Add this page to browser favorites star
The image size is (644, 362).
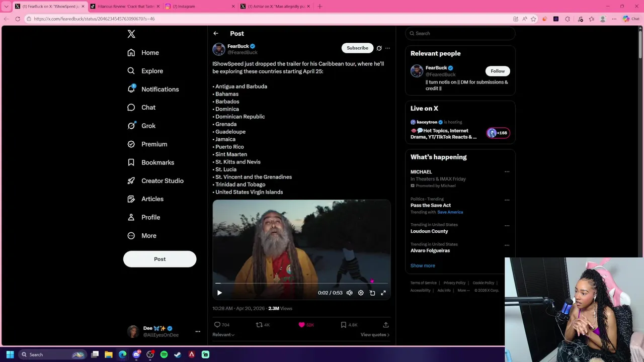pyautogui.click(x=534, y=19)
